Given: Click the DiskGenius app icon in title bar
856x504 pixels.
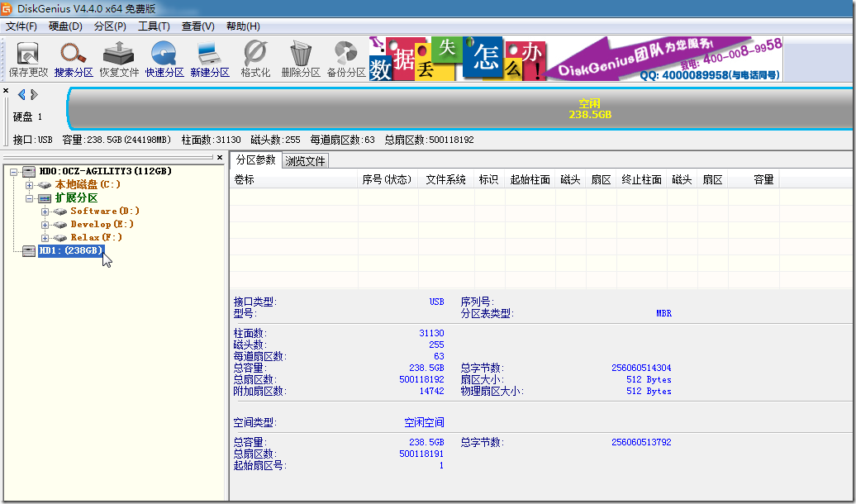Looking at the screenshot, I should (7, 9).
